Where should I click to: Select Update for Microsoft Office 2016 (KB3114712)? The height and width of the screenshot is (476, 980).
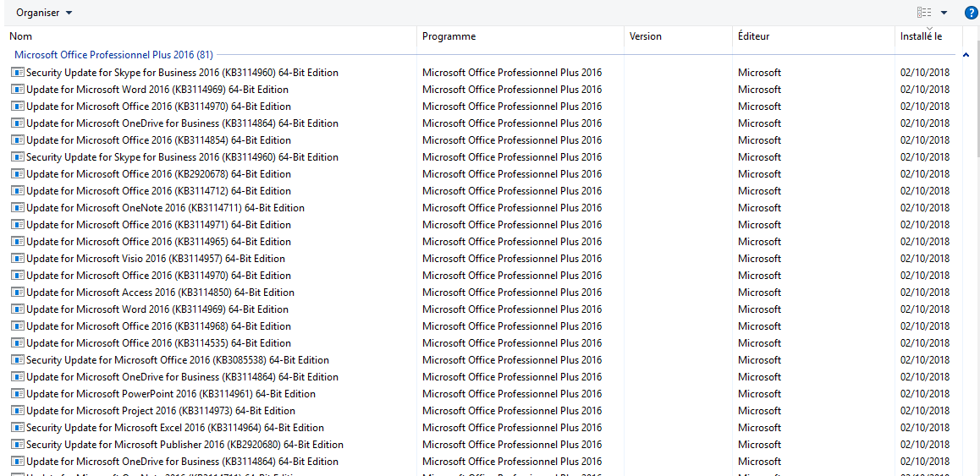(159, 190)
